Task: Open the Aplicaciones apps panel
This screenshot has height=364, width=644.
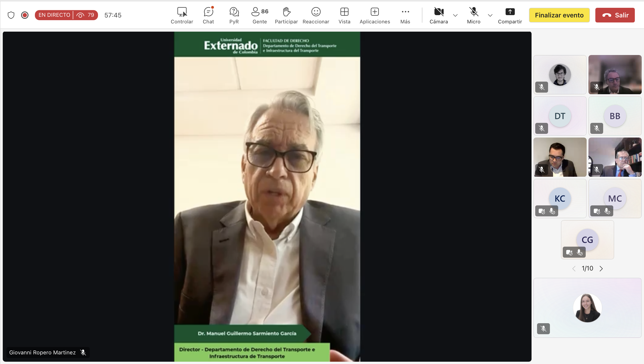Action: point(374,15)
